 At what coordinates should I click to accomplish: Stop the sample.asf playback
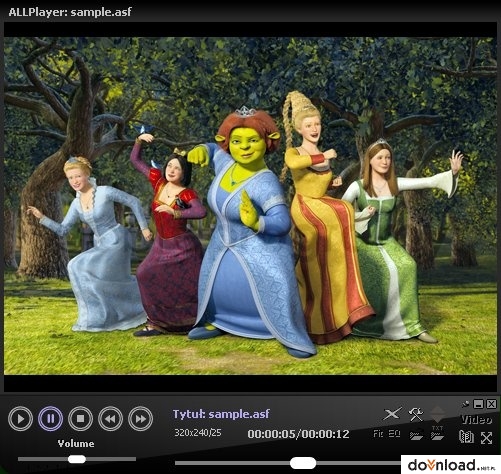pos(80,419)
